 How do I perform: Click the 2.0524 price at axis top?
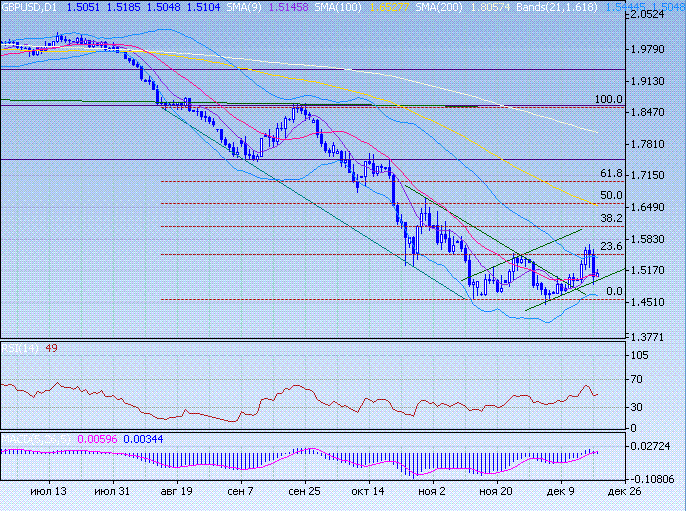[660, 16]
